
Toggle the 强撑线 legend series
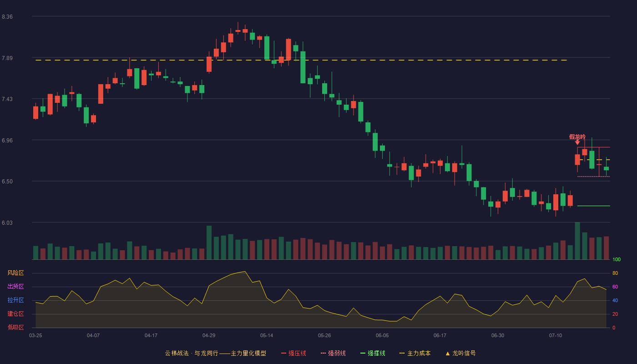[x=373, y=353]
